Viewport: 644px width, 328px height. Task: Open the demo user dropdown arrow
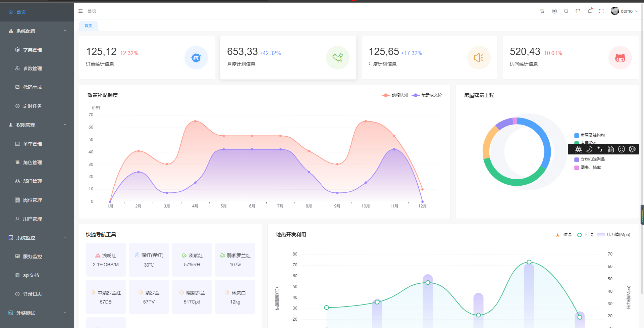pos(637,11)
